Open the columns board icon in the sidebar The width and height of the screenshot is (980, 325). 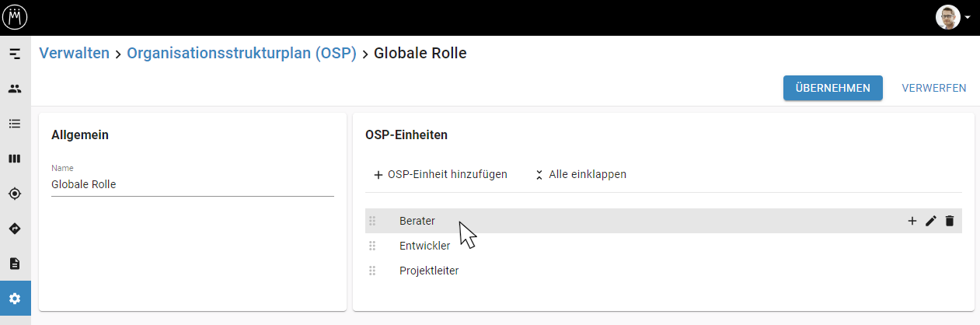pos(15,159)
